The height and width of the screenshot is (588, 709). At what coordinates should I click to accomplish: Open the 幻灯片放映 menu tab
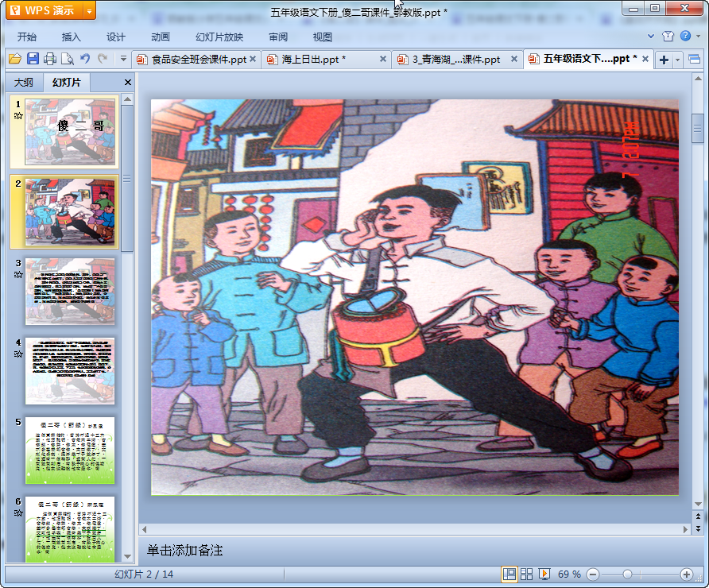[219, 37]
